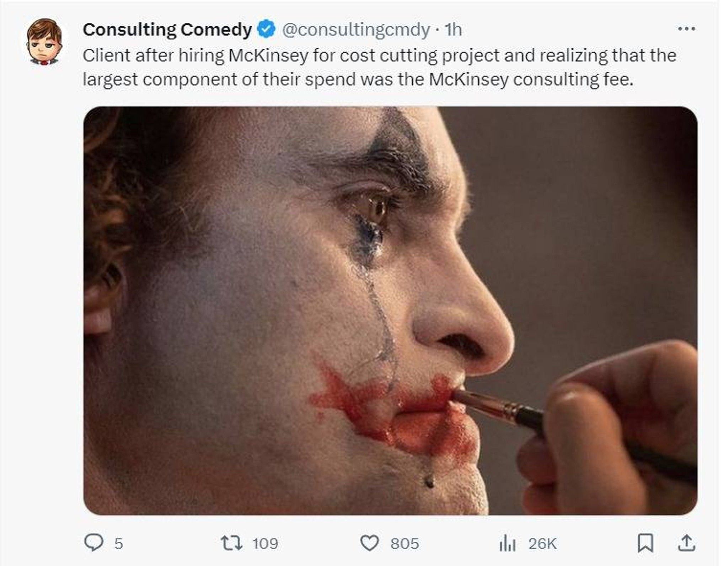The height and width of the screenshot is (566, 728).
Task: Click the text line starting 'Client after hiring'
Action: [380, 55]
